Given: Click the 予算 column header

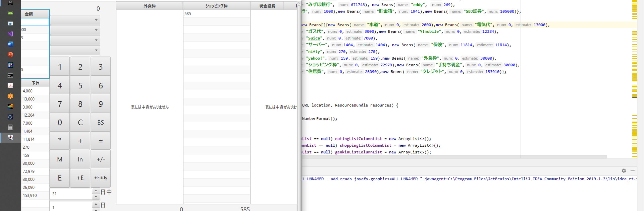Looking at the screenshot, I should click(x=35, y=83).
